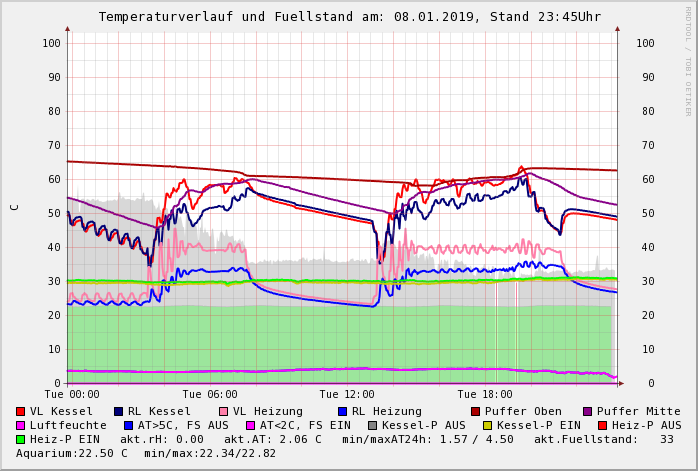Click the red VL Kessel legend swatch
698x471 pixels.
(x=21, y=411)
